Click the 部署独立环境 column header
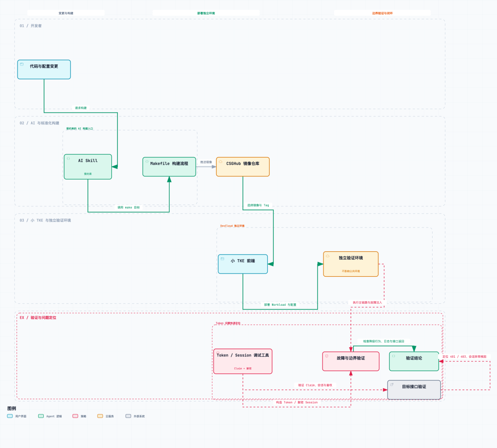 coord(206,13)
